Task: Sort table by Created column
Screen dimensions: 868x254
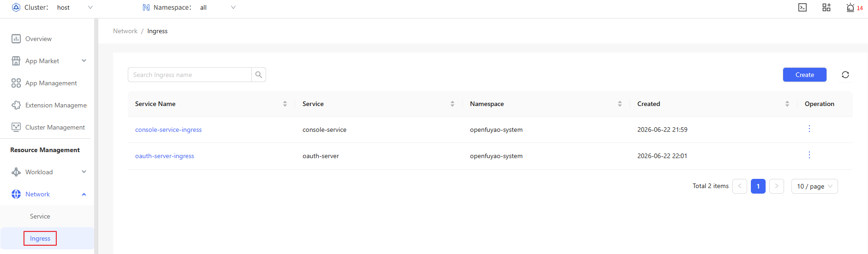Action: click(x=787, y=104)
